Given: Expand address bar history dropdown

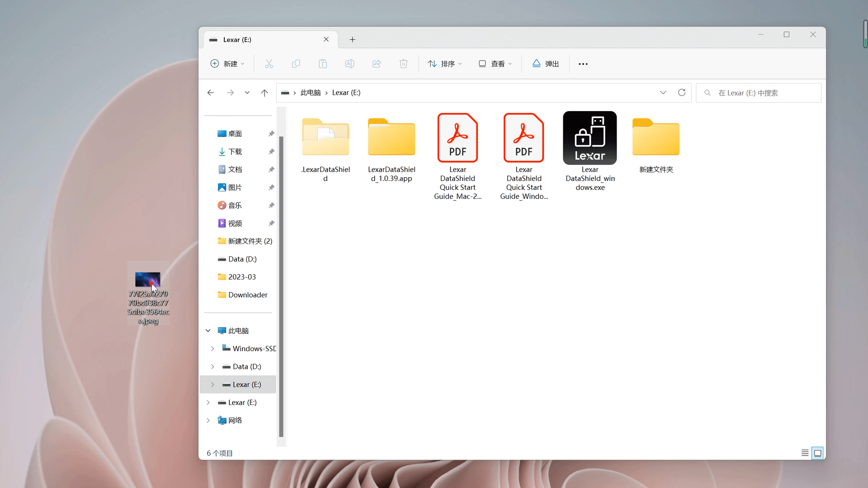Looking at the screenshot, I should [x=663, y=93].
